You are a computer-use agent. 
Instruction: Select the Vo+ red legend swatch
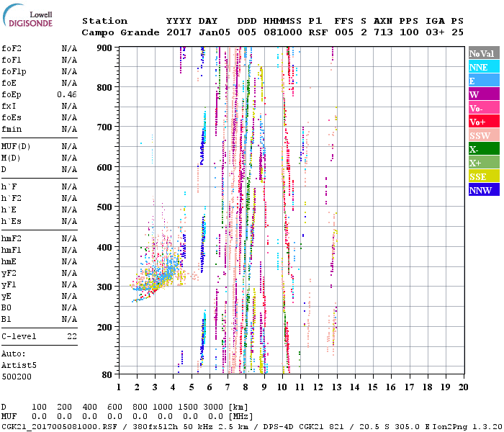click(x=484, y=122)
